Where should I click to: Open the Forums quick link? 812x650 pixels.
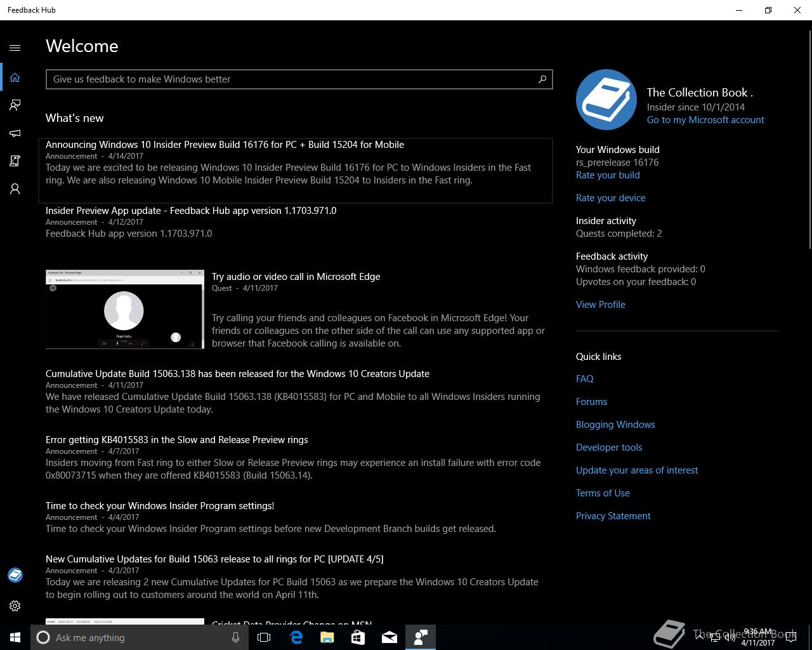tap(591, 402)
